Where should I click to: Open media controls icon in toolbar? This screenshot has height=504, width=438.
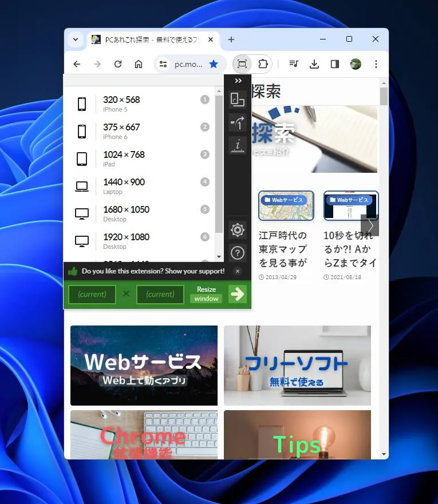(294, 64)
